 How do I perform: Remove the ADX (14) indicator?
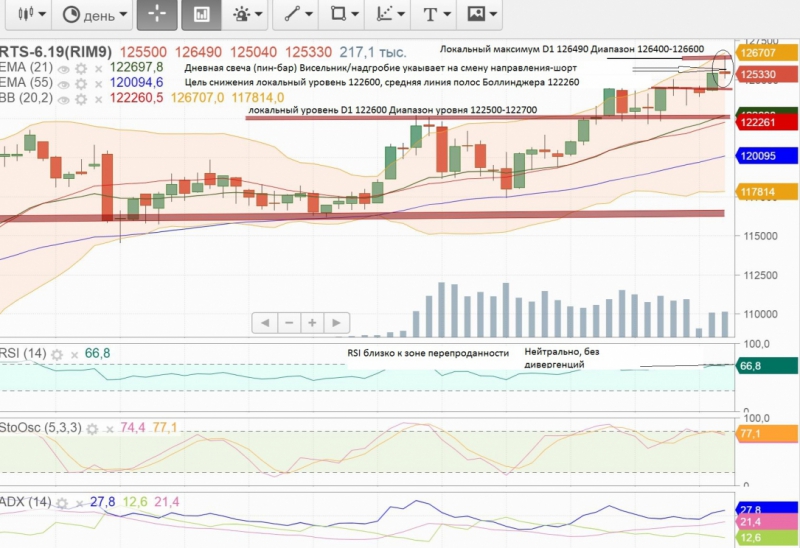(x=80, y=504)
